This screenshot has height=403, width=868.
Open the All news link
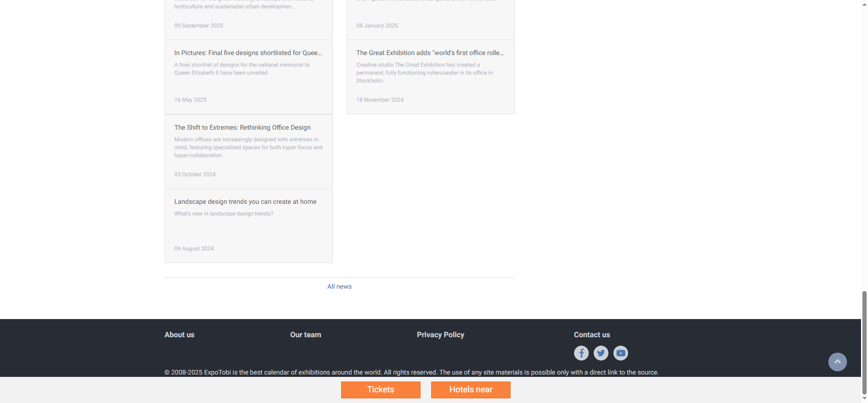click(339, 286)
